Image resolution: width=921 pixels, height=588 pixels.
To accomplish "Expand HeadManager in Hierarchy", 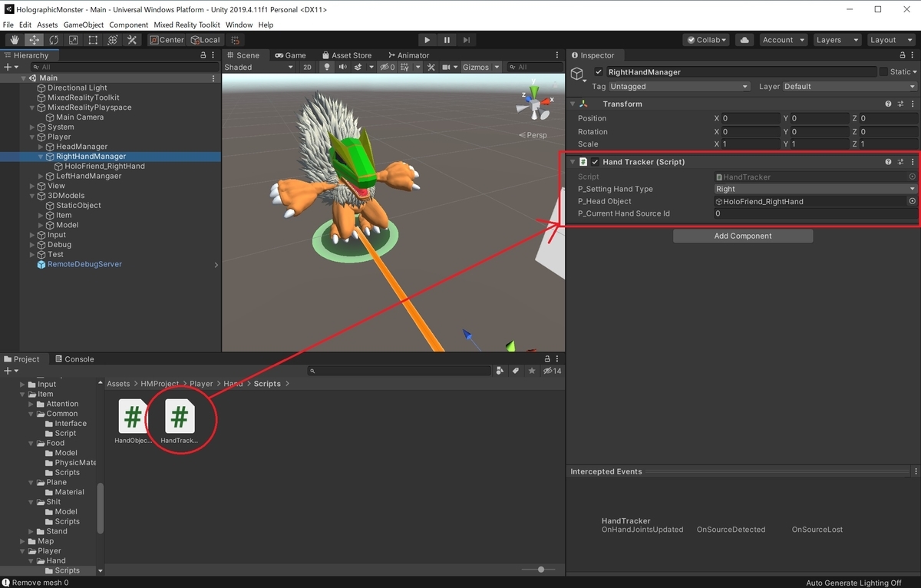I will (41, 147).
